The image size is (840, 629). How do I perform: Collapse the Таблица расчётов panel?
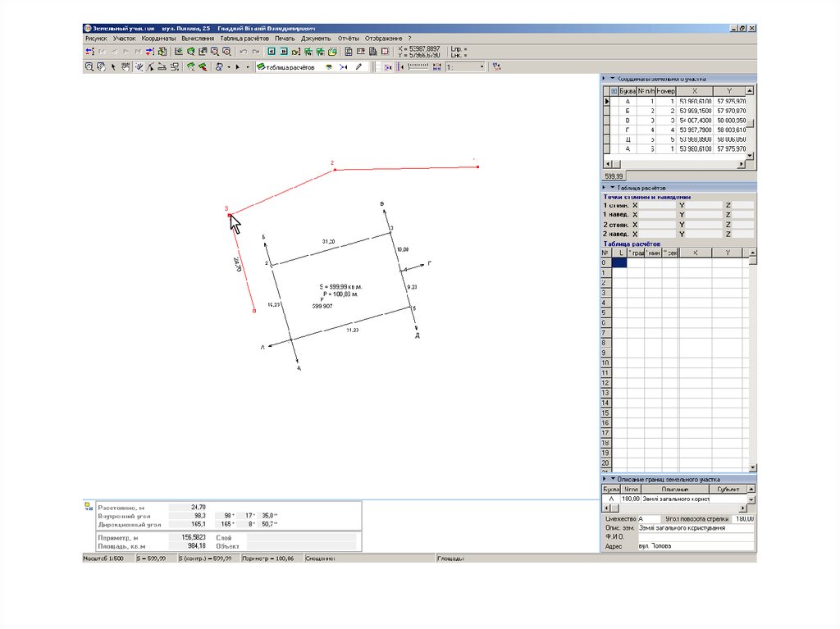tap(612, 188)
